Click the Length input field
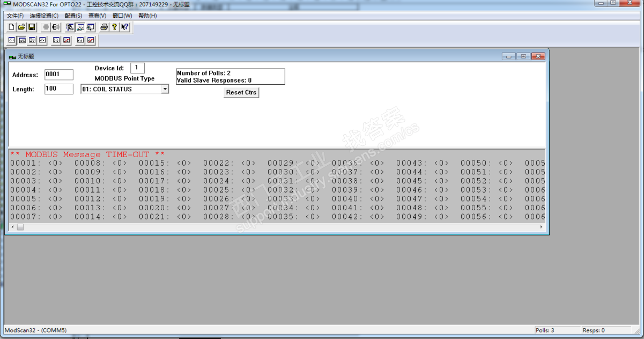 (58, 89)
